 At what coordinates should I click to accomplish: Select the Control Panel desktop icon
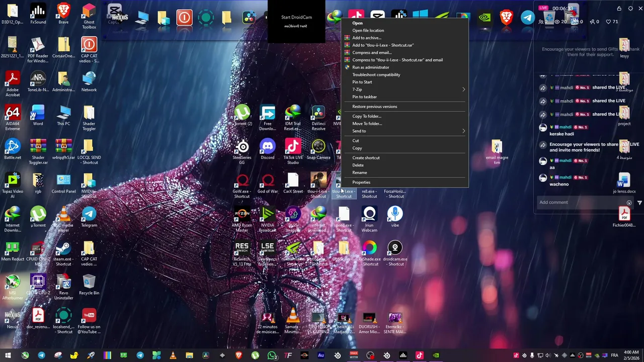click(63, 183)
